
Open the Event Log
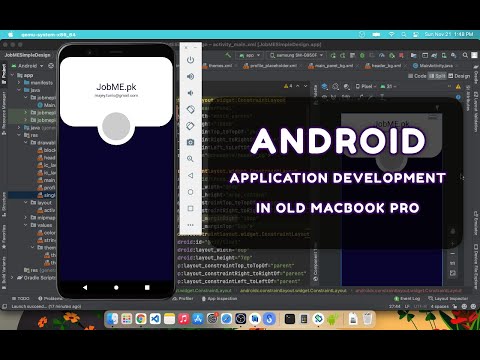pyautogui.click(x=407, y=298)
